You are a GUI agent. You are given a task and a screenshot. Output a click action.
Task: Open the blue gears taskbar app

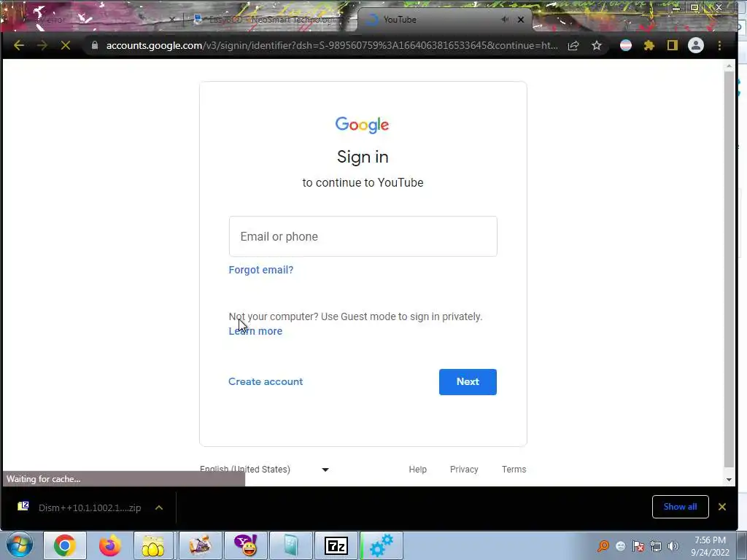coord(381,545)
